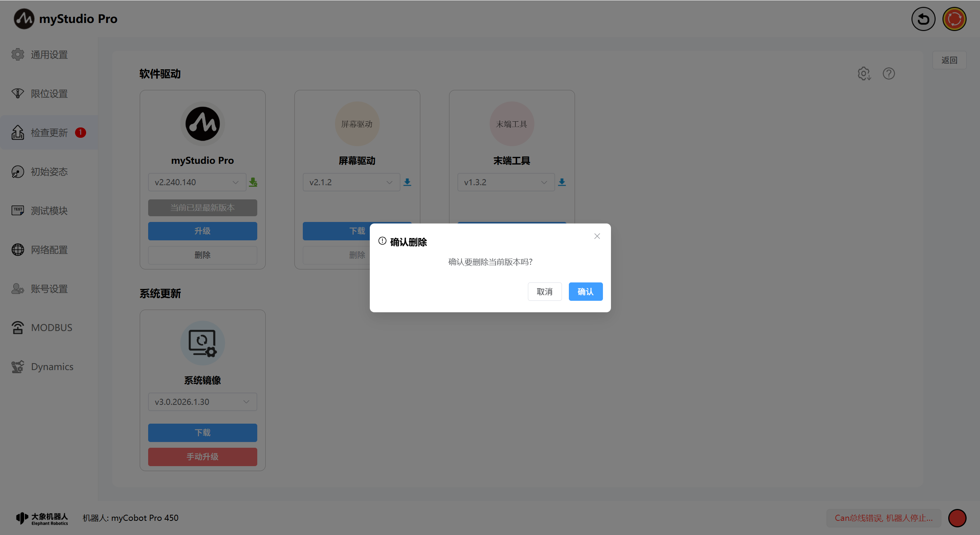980x535 pixels.
Task: Click the settings gear download icon
Action: click(x=864, y=73)
